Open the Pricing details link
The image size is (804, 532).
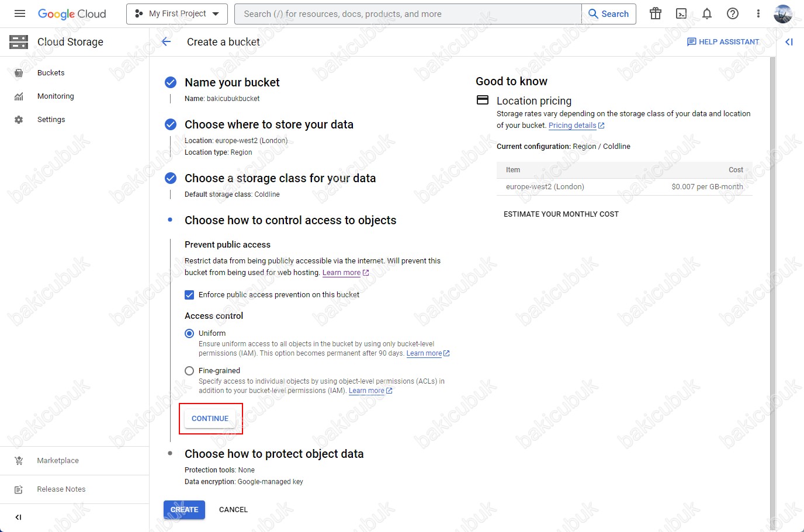pos(573,126)
